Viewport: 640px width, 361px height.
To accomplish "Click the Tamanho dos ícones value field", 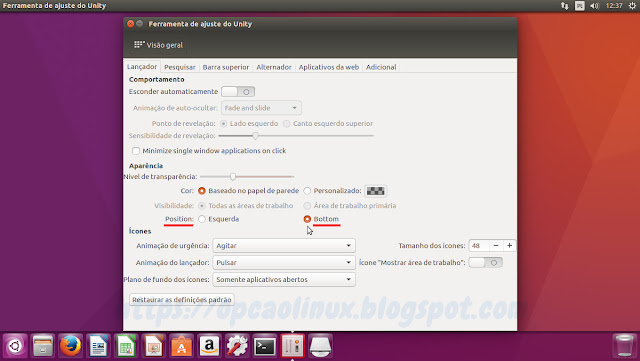I will coord(479,245).
